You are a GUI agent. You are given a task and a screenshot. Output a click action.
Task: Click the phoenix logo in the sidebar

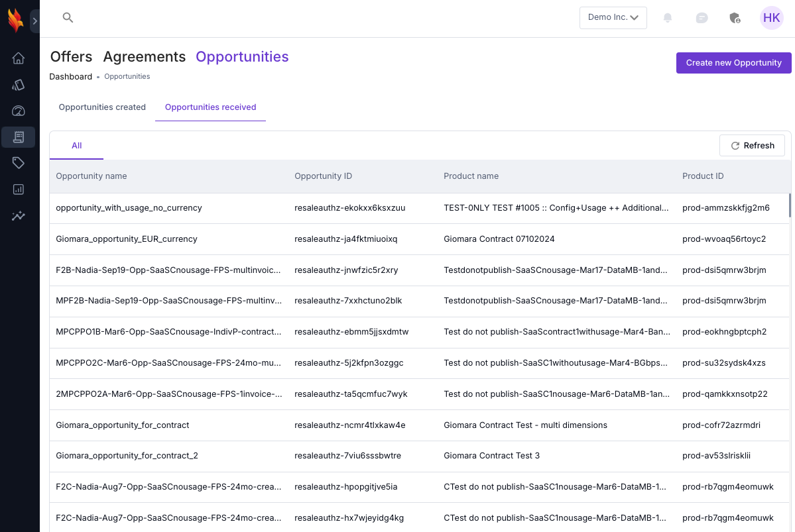click(x=15, y=20)
